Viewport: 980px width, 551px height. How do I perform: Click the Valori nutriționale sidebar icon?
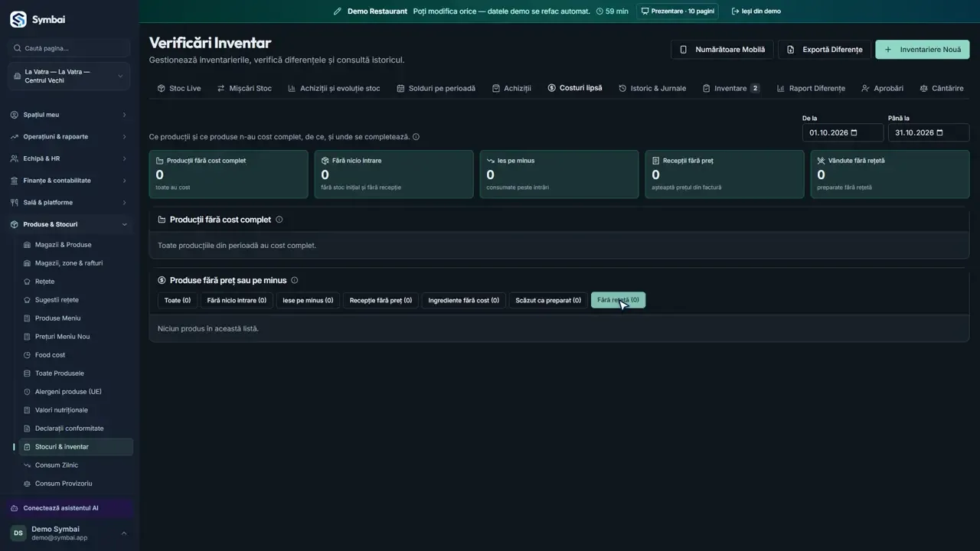(28, 410)
